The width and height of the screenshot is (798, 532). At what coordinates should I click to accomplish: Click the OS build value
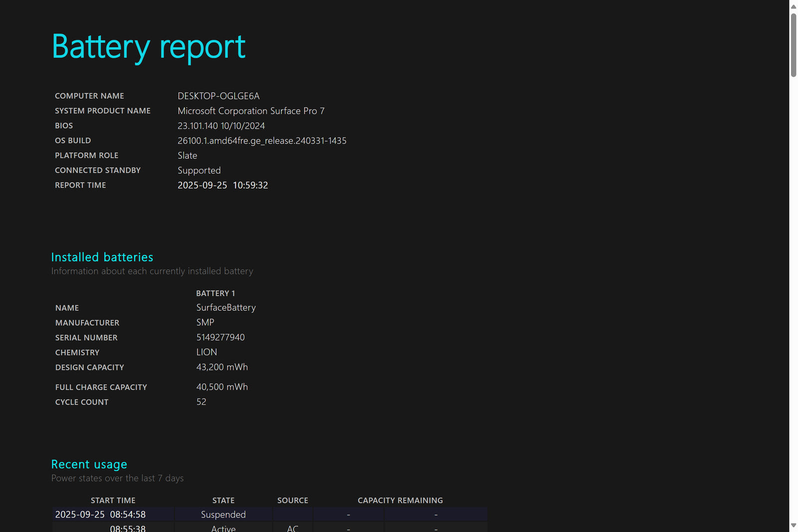point(262,141)
